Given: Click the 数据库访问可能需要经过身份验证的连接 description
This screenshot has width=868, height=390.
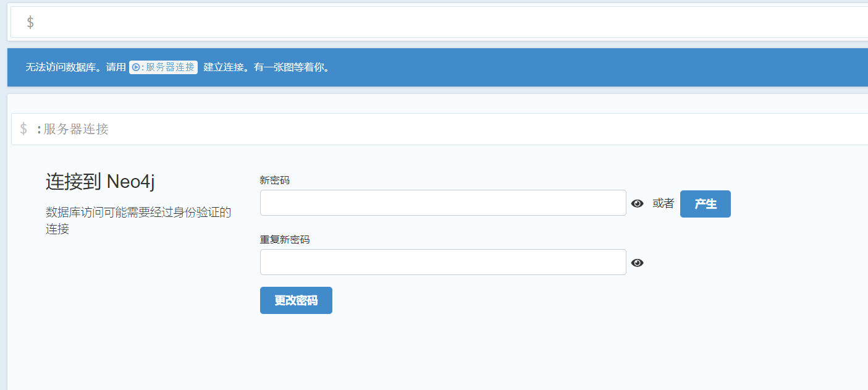Looking at the screenshot, I should tap(138, 221).
